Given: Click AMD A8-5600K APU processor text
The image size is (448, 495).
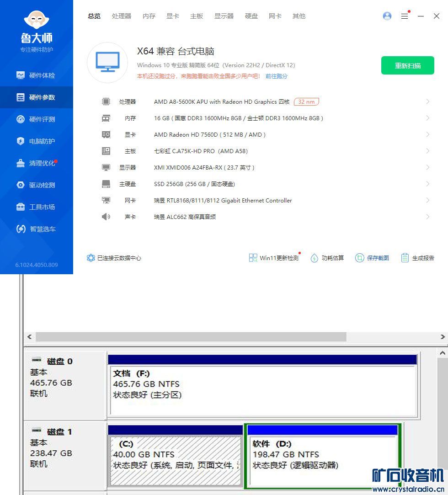Looking at the screenshot, I should tap(222, 101).
